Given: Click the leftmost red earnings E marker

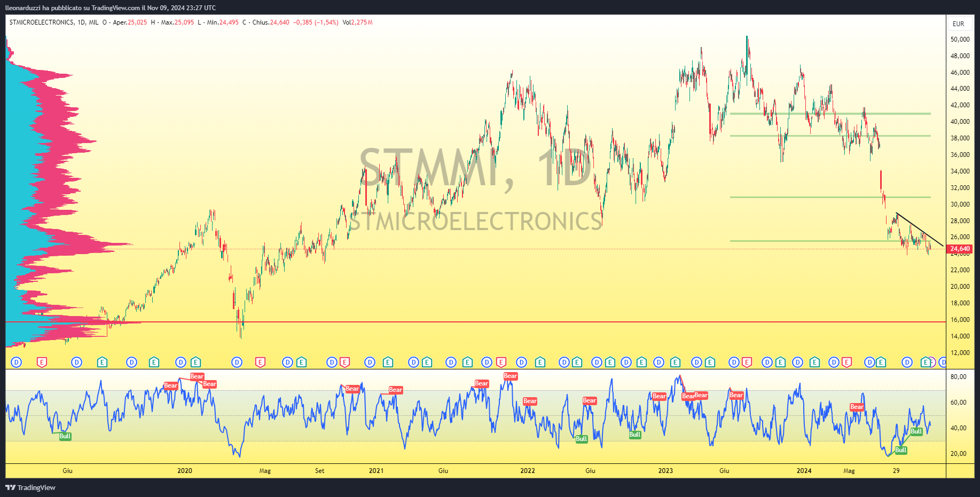Looking at the screenshot, I should [x=42, y=362].
